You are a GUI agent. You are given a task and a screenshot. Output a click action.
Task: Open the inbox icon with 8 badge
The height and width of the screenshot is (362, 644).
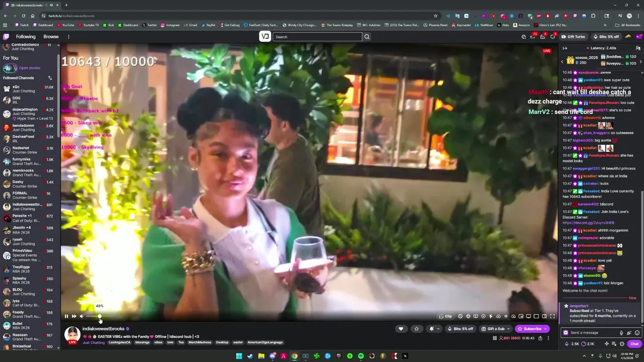coord(543,37)
